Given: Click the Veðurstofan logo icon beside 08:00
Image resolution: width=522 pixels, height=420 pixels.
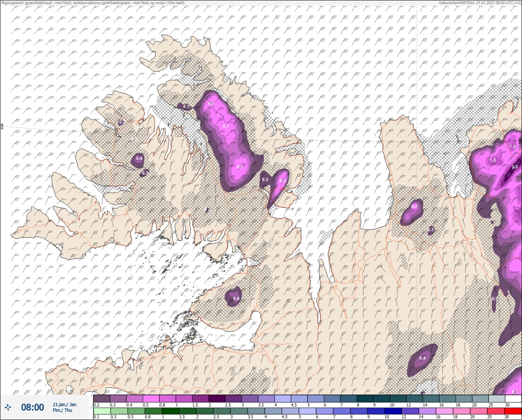Looking at the screenshot, I should pos(8,407).
